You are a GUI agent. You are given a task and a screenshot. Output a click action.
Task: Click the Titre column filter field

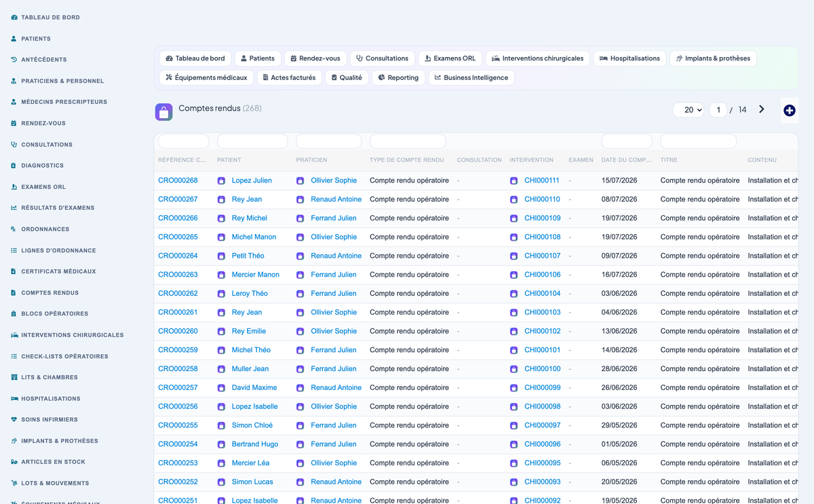coord(698,141)
